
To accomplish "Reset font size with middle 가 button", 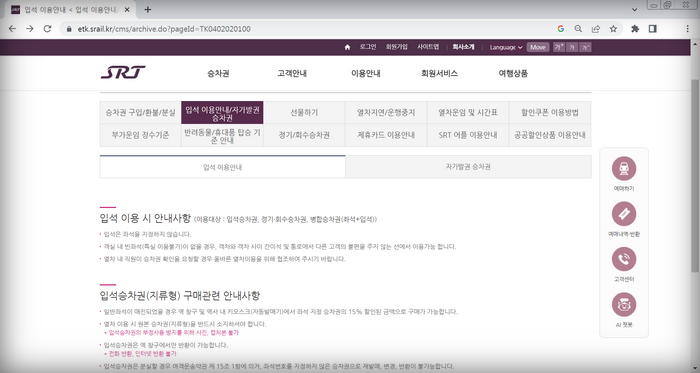I will 572,47.
